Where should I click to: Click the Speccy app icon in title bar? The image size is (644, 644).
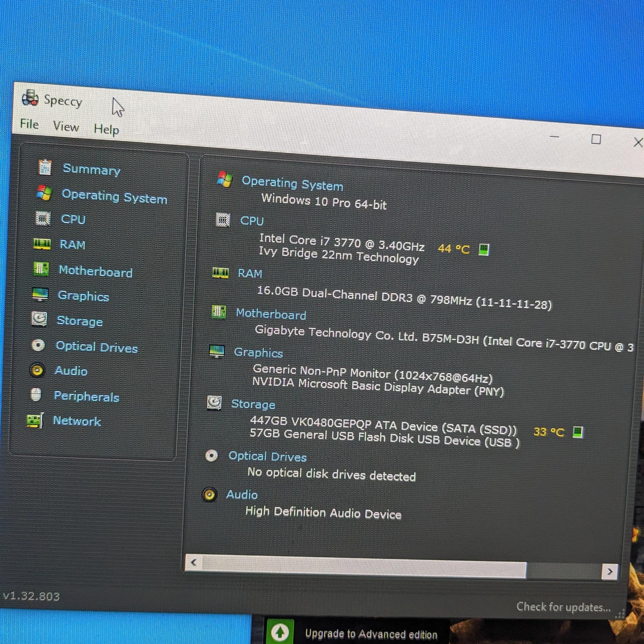coord(30,98)
